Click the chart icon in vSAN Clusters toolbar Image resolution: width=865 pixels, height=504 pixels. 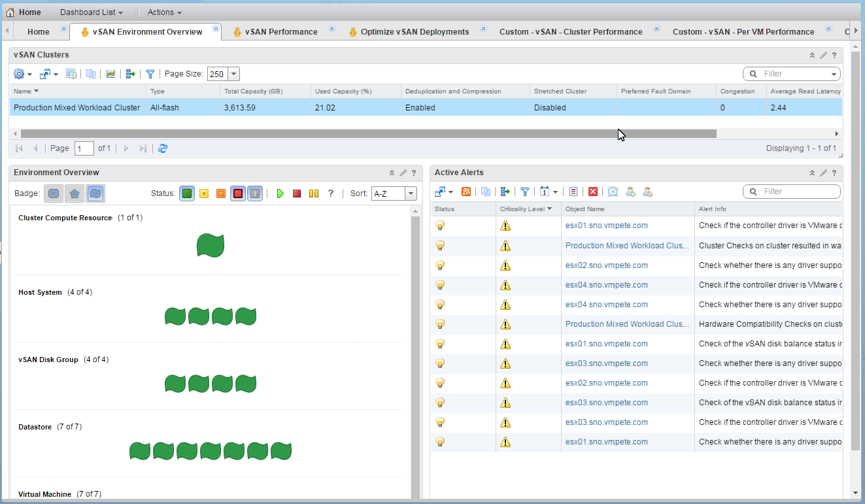(110, 74)
